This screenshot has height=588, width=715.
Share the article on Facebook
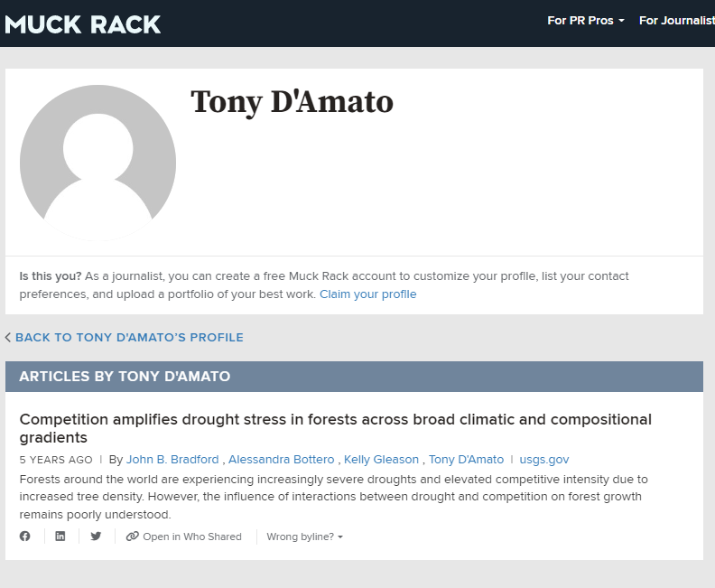pyautogui.click(x=25, y=537)
